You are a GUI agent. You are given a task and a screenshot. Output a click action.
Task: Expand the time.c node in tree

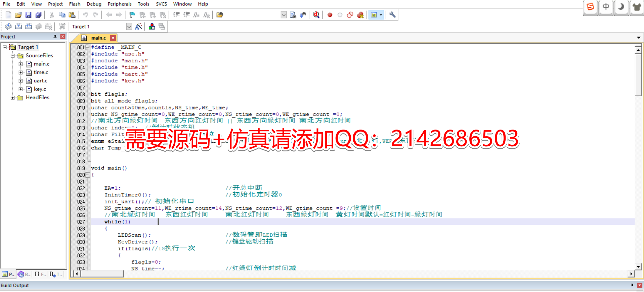(x=21, y=72)
